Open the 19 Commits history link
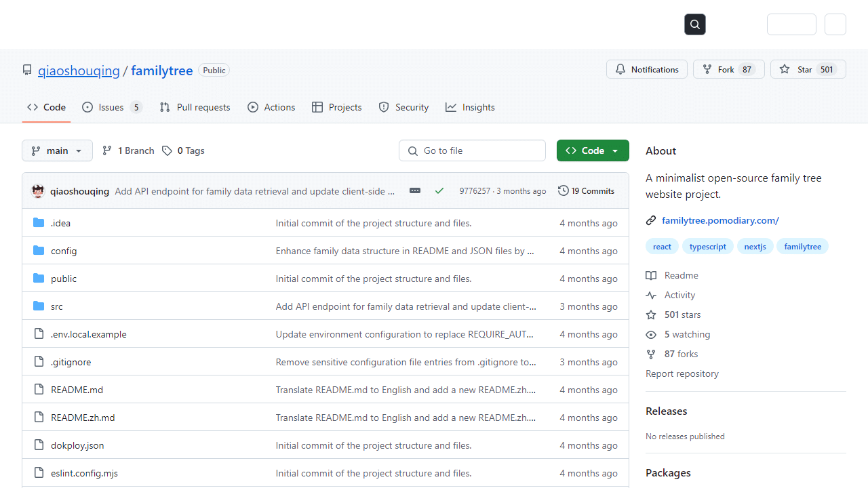The width and height of the screenshot is (868, 488). 586,191
